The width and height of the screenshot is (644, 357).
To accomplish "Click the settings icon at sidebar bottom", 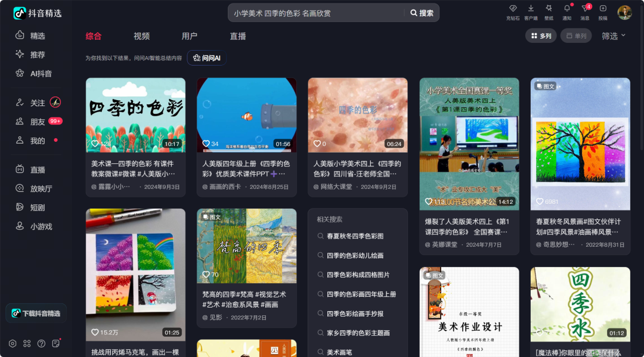I will (x=13, y=343).
